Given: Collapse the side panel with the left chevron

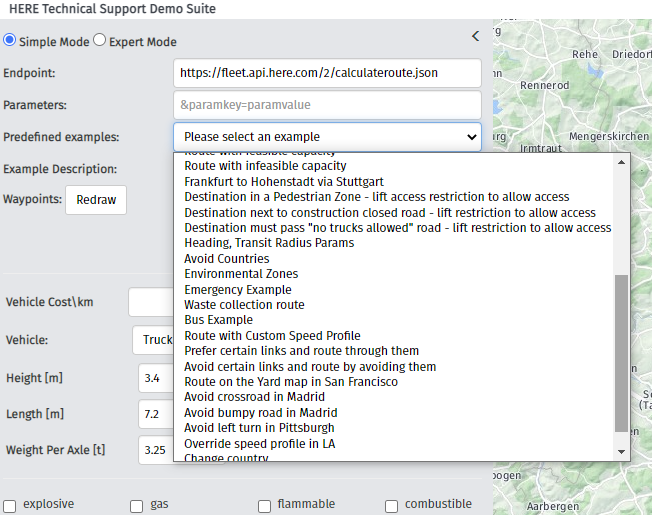Looking at the screenshot, I should [x=476, y=36].
